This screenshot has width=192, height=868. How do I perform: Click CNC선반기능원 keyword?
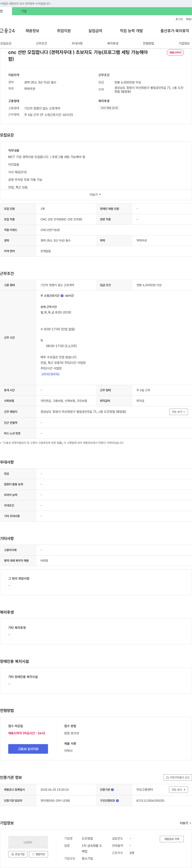coord(50,230)
